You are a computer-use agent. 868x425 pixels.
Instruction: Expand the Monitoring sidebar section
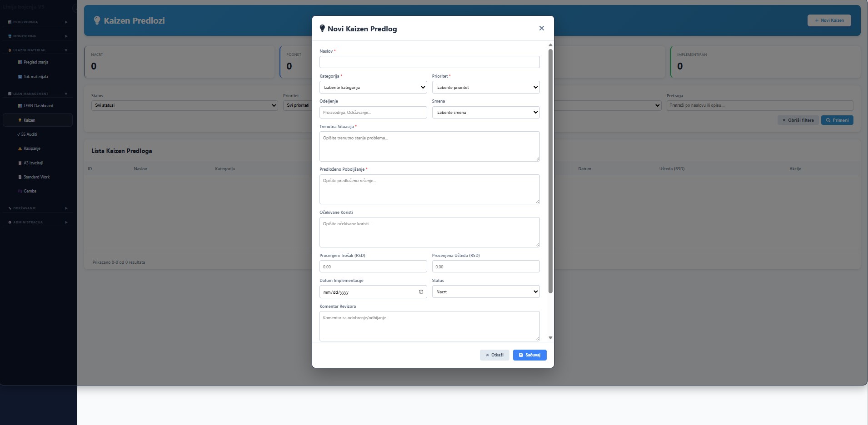click(x=38, y=36)
